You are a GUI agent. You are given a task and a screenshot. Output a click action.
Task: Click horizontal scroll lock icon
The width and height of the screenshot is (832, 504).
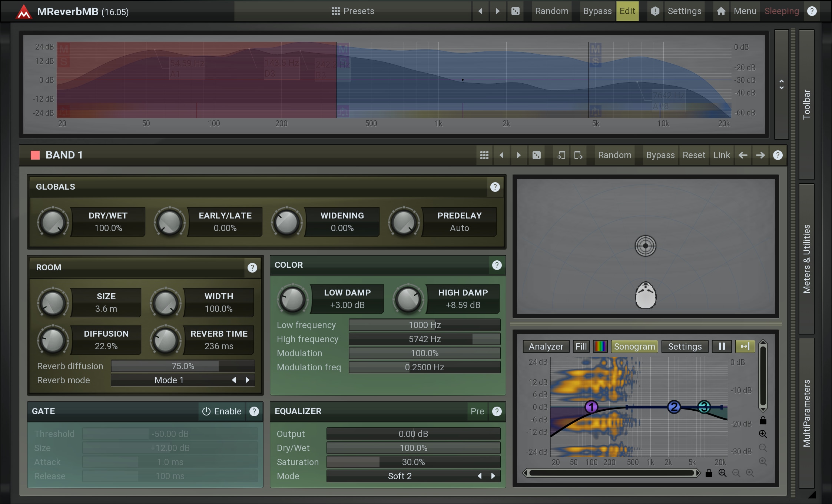tap(709, 473)
